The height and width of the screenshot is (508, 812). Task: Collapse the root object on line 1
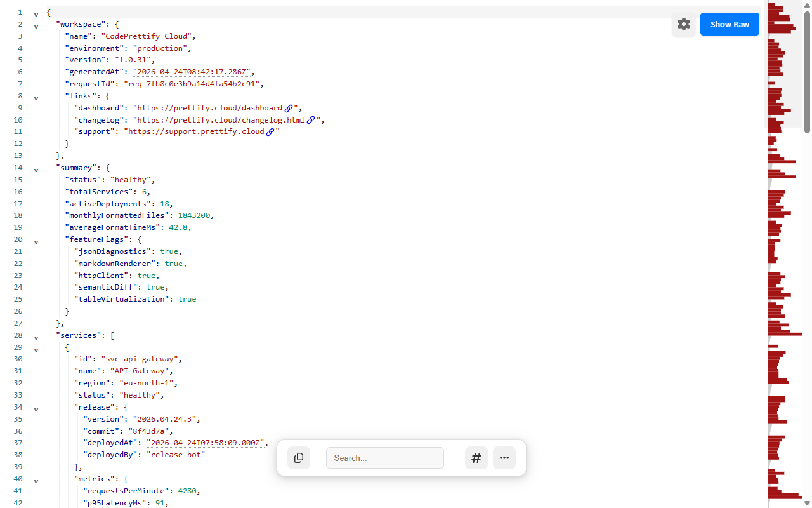[36, 14]
